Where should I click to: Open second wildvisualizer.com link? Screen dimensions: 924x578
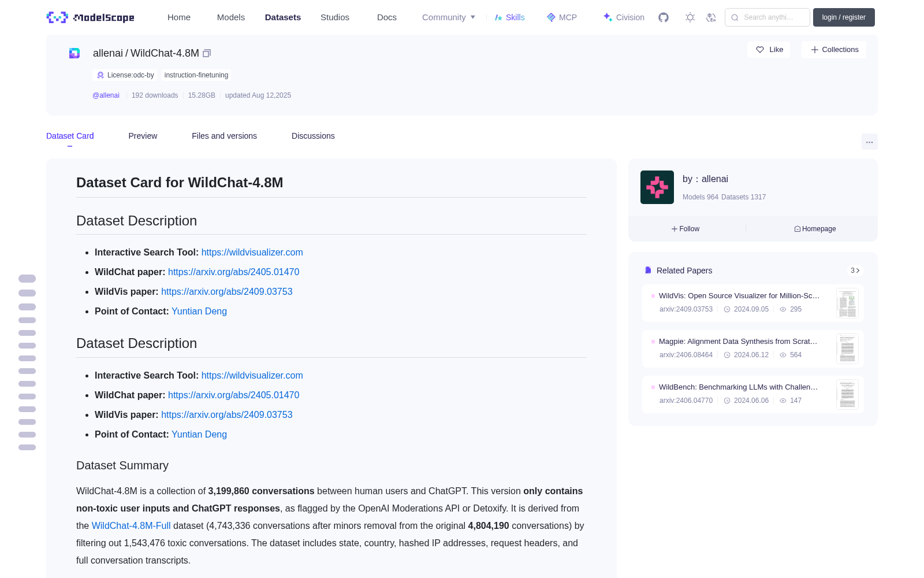(252, 375)
